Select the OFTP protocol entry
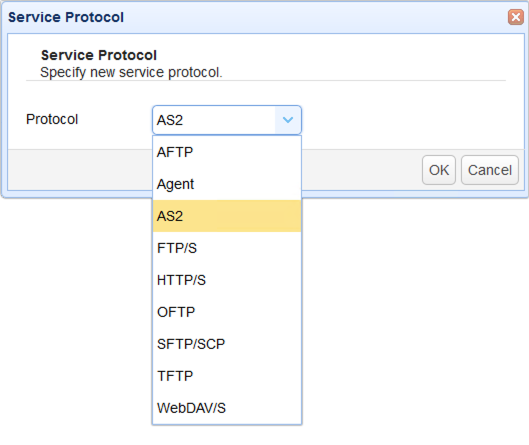This screenshot has height=445, width=529. pyautogui.click(x=227, y=312)
